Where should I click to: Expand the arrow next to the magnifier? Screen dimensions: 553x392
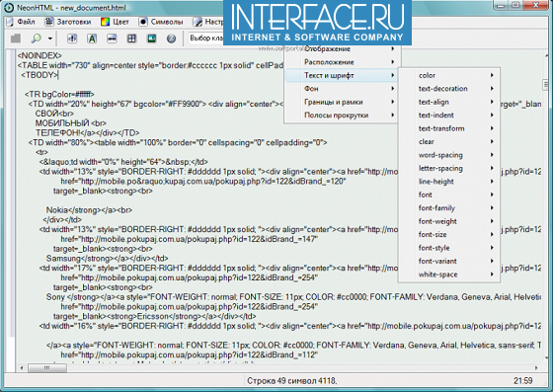pos(50,39)
